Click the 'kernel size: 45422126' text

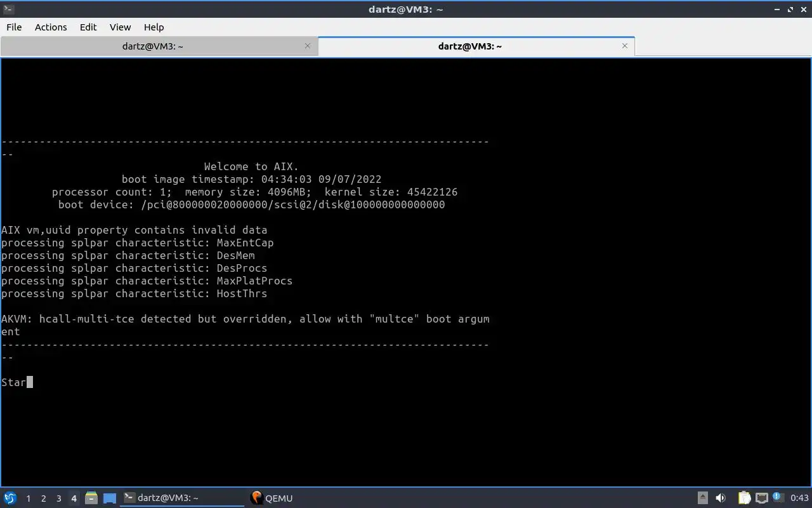click(x=391, y=192)
